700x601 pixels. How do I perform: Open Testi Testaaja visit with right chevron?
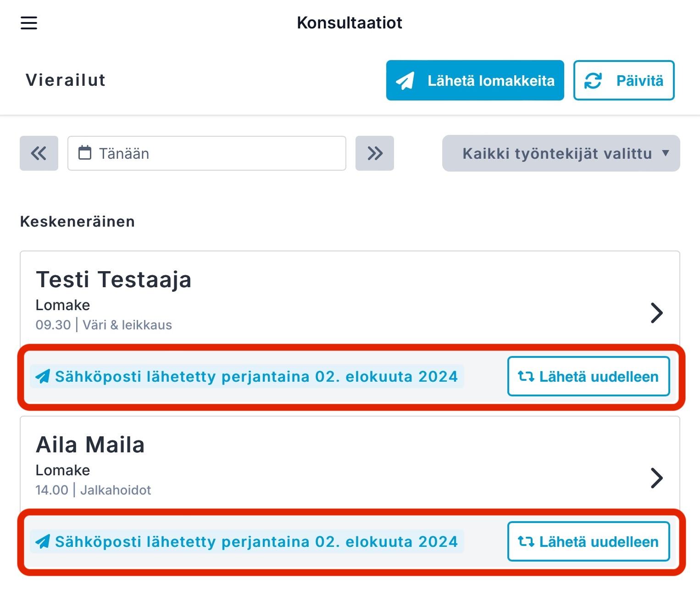(657, 313)
